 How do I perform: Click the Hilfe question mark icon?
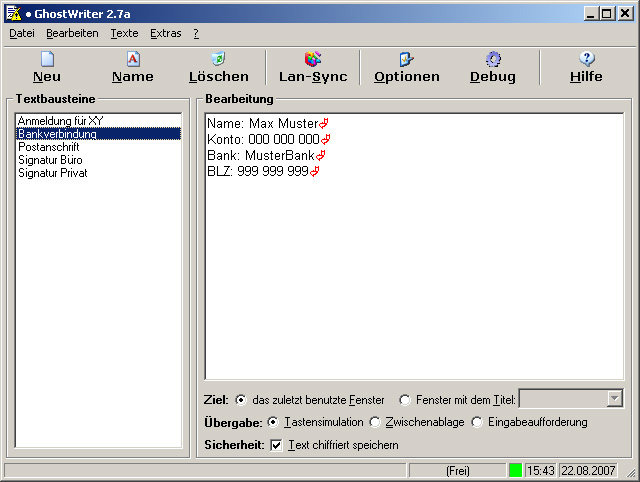tap(587, 59)
